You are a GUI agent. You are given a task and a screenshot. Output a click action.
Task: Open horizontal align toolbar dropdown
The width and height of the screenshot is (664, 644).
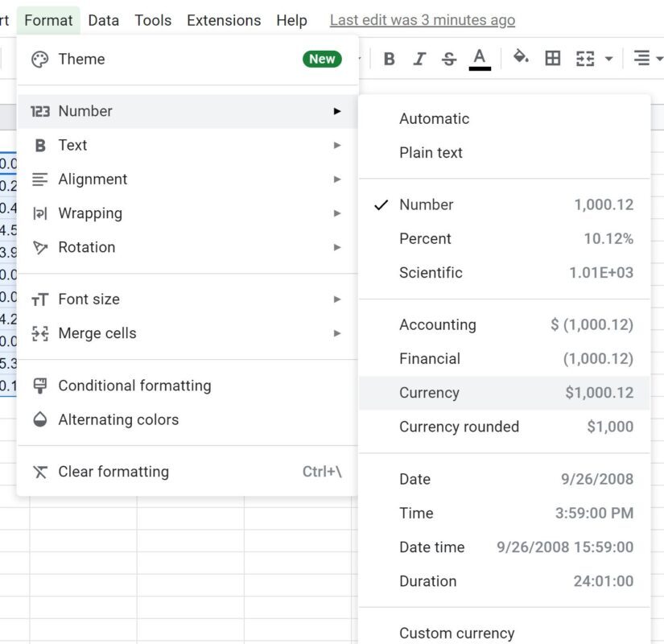(x=646, y=58)
